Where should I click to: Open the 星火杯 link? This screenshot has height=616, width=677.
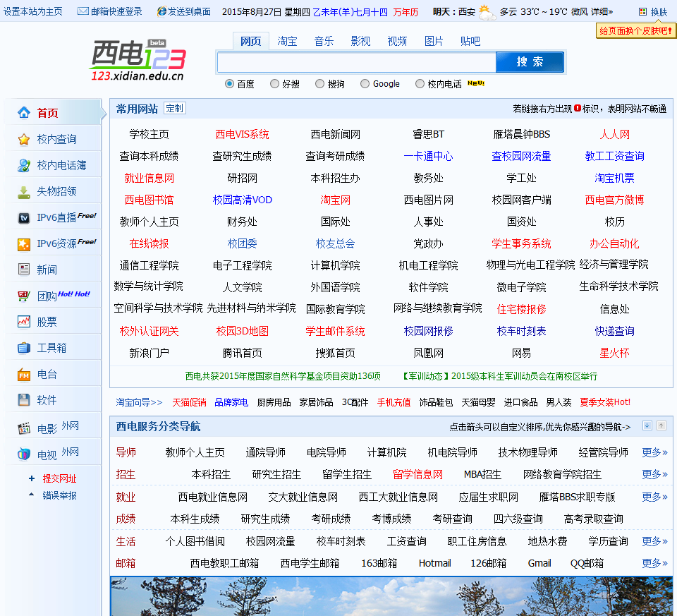[x=614, y=354]
